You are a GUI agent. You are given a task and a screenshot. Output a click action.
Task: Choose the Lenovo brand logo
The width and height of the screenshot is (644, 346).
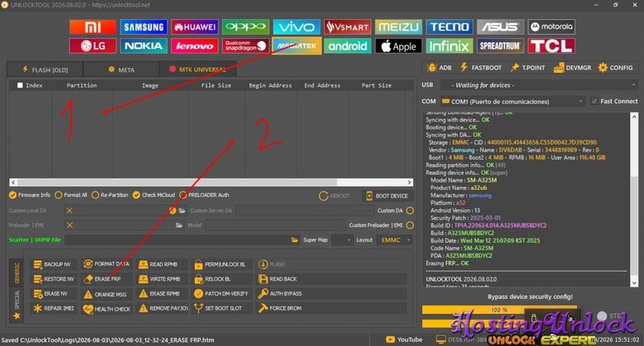[194, 46]
